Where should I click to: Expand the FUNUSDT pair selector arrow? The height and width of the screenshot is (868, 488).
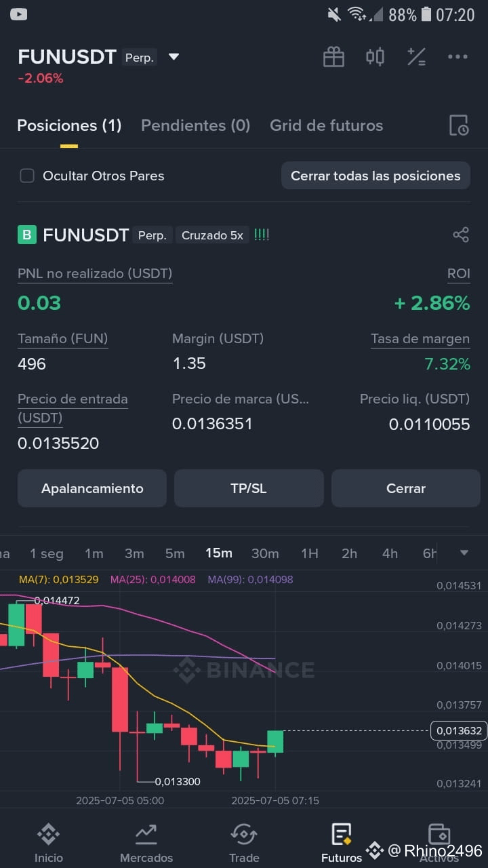tap(174, 57)
